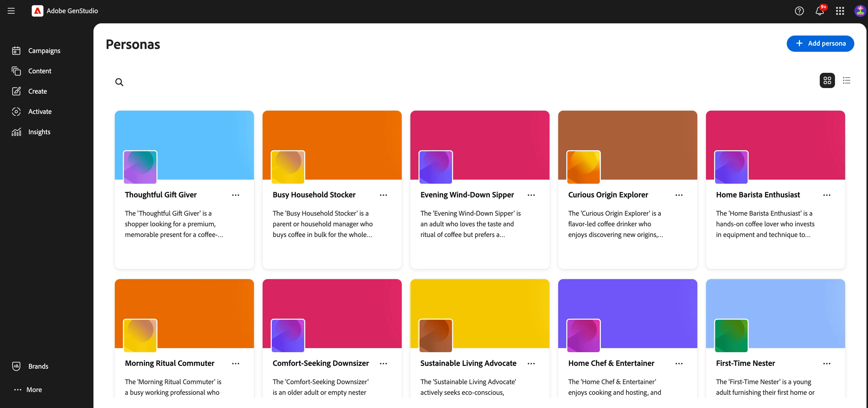868x408 pixels.
Task: Click the Busy Household Stocker avatar thumbnail
Action: (288, 167)
